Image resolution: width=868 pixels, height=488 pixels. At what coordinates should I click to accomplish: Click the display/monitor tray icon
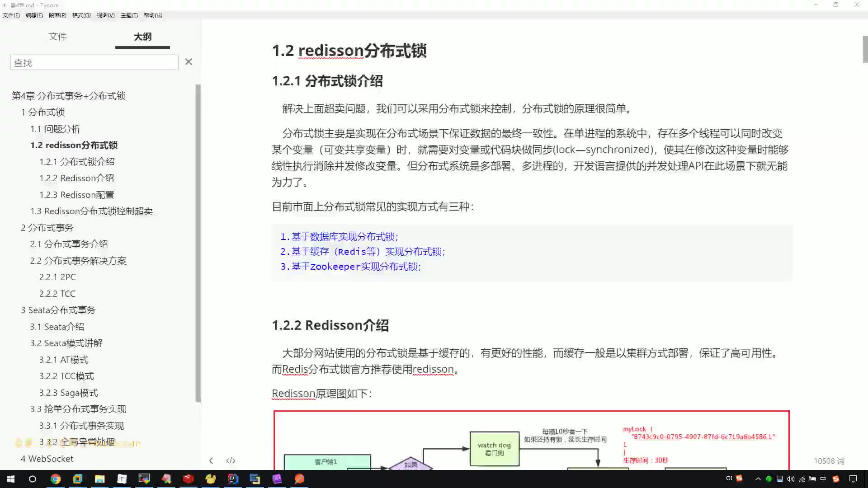tap(779, 479)
